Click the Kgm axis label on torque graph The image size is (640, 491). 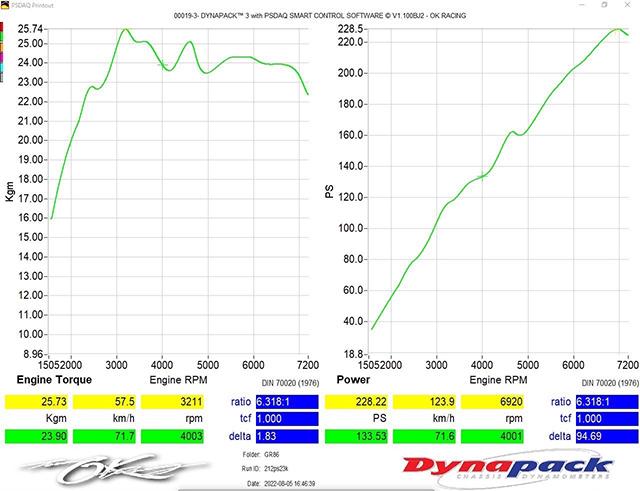coord(9,192)
